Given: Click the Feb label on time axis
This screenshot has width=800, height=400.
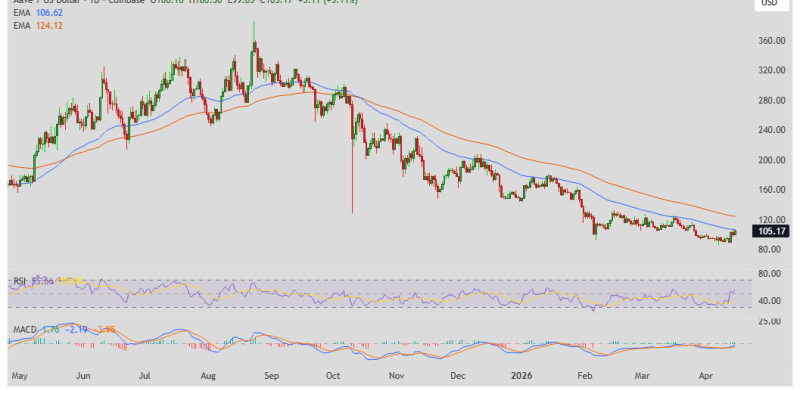Looking at the screenshot, I should click(583, 379).
